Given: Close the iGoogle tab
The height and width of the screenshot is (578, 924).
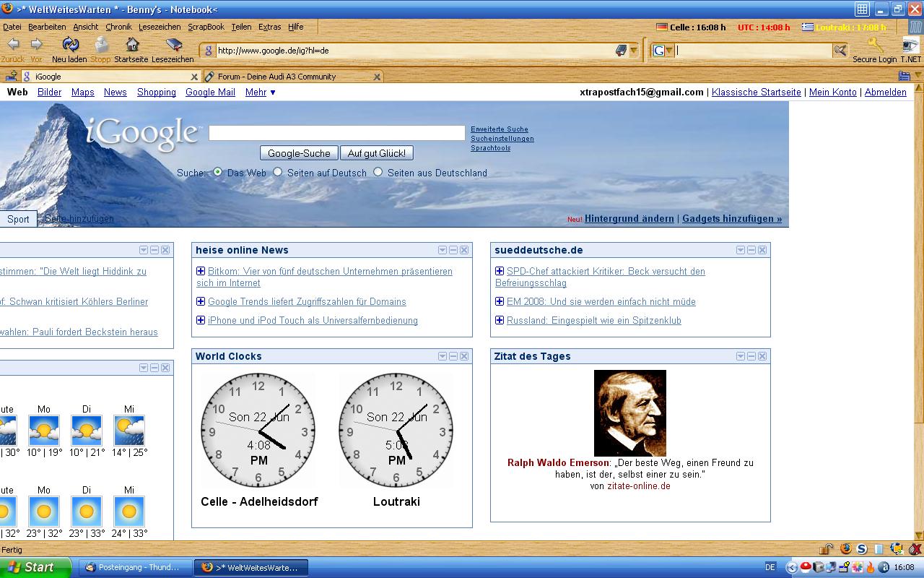Looking at the screenshot, I should pyautogui.click(x=194, y=77).
